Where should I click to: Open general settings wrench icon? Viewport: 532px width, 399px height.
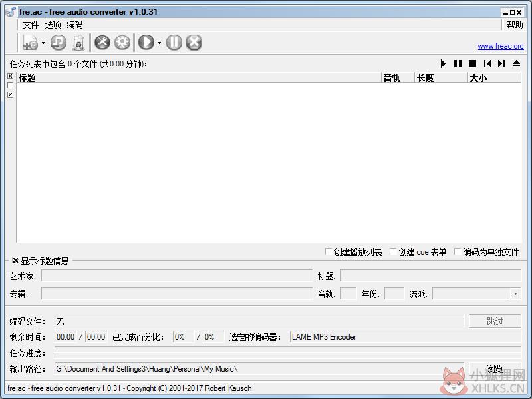(102, 43)
